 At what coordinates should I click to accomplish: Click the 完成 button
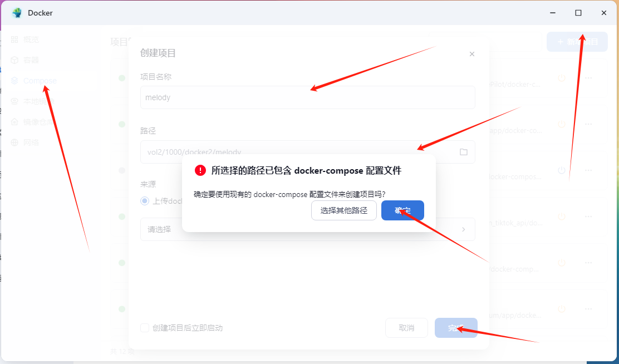456,328
